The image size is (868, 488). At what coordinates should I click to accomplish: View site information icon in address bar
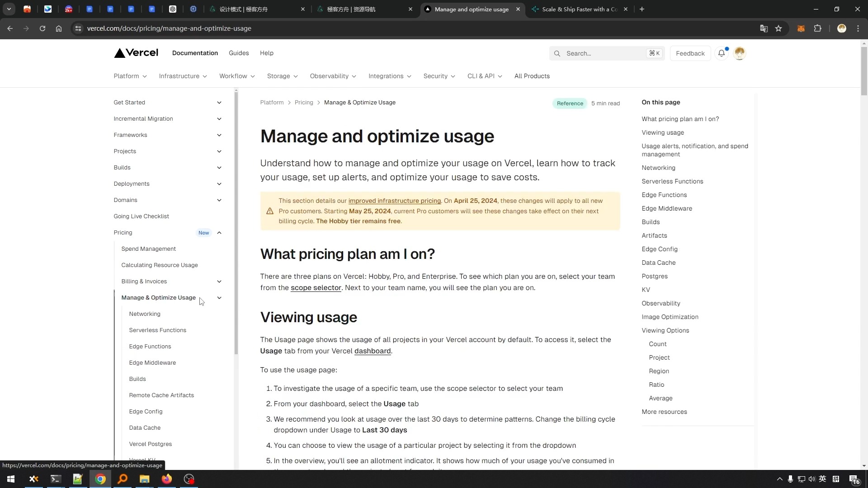point(78,28)
